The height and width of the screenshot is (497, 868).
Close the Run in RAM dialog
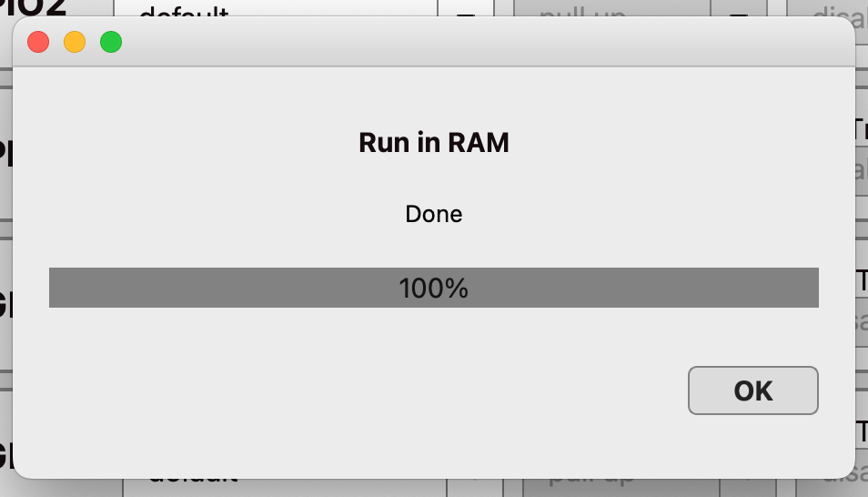tap(38, 42)
